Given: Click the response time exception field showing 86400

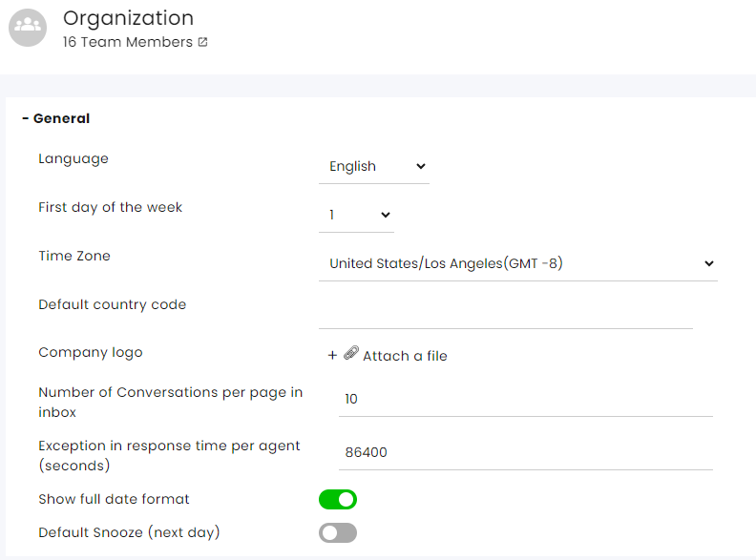Looking at the screenshot, I should 526,453.
